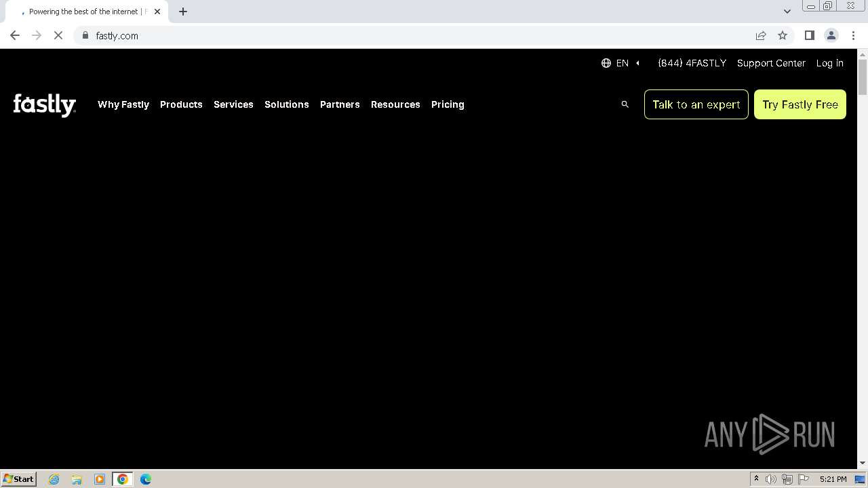Image resolution: width=868 pixels, height=488 pixels.
Task: Click the globe language icon
Action: [x=606, y=63]
